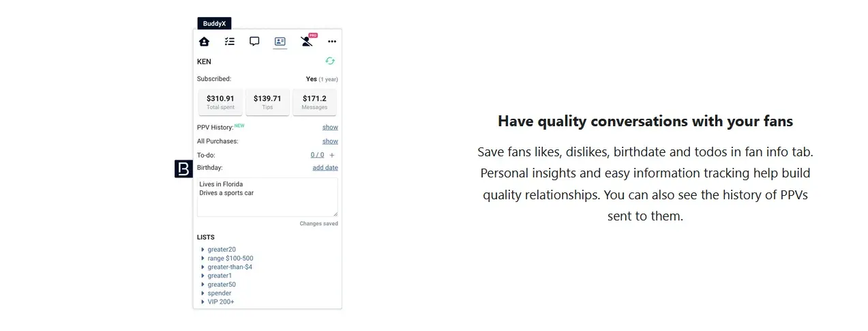Expand the greater20 list
Image resolution: width=868 pixels, height=331 pixels.
point(218,250)
